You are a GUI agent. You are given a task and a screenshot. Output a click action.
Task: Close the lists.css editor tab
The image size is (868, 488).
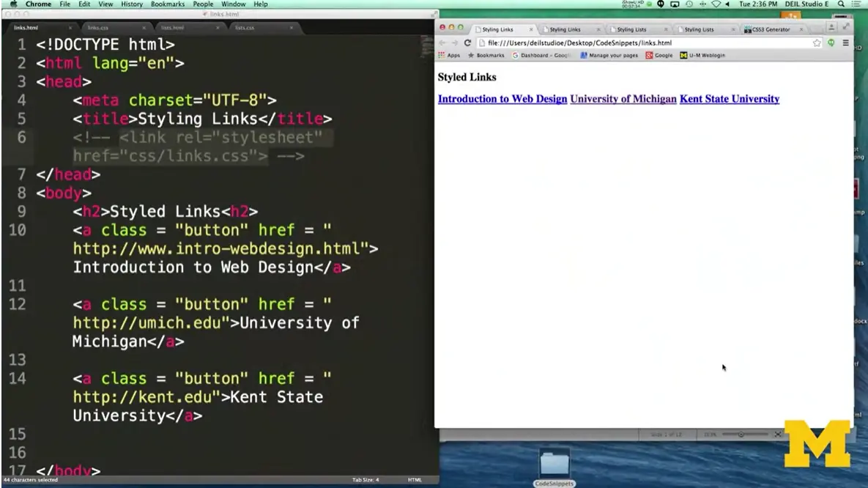[291, 28]
